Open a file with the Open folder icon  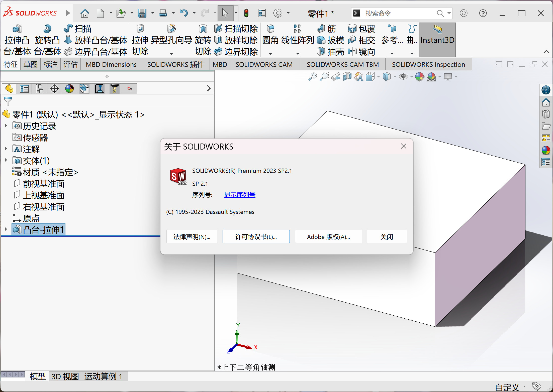[x=121, y=13]
